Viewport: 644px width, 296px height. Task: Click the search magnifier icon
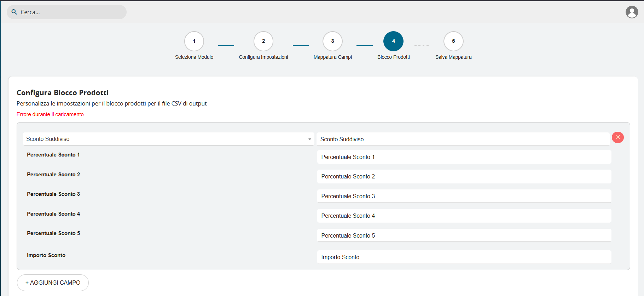tap(14, 12)
